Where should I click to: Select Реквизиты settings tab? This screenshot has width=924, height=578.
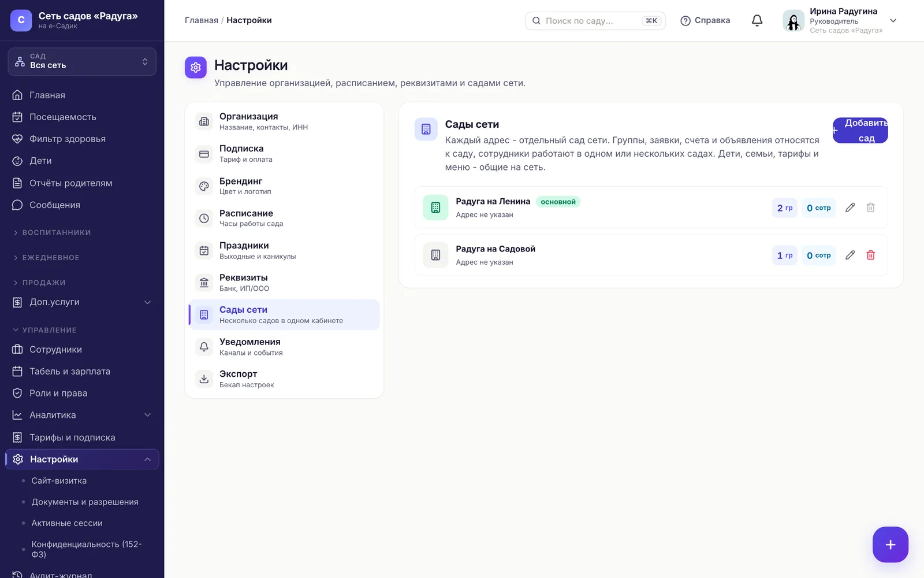tap(284, 283)
